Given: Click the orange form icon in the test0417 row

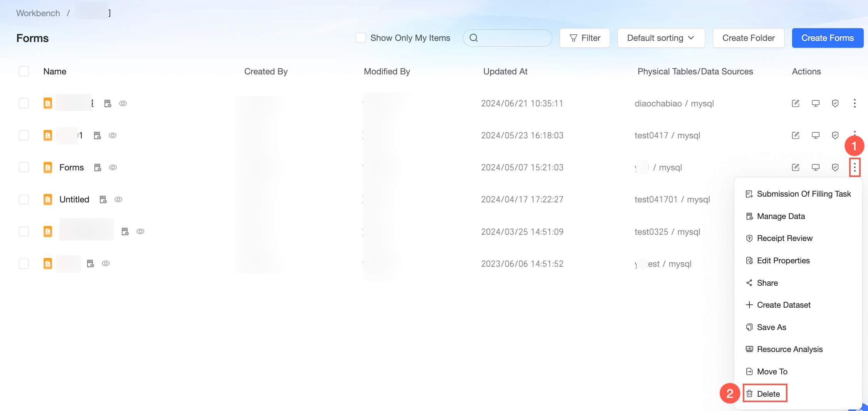Looking at the screenshot, I should click(48, 135).
